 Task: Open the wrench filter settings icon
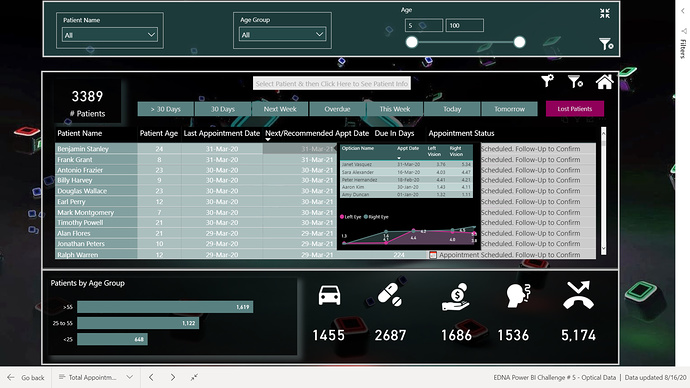point(547,81)
